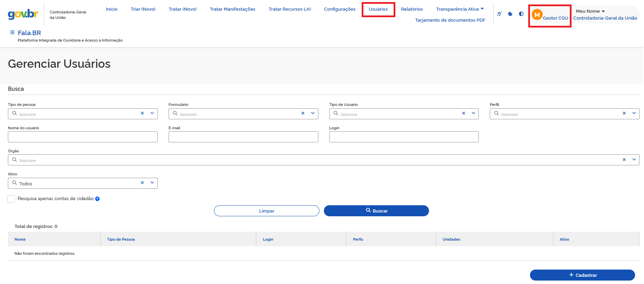Open the Tipo de Usuário dropdown
The image size is (644, 284).
pos(473,113)
